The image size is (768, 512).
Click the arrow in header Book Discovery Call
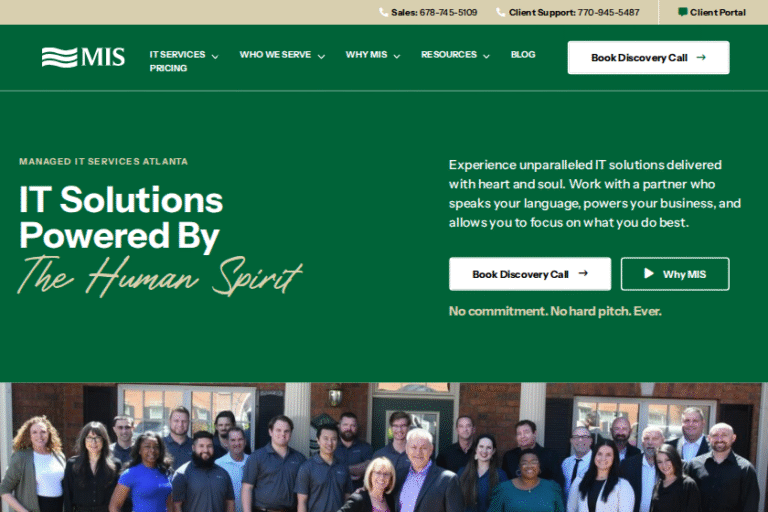point(701,57)
